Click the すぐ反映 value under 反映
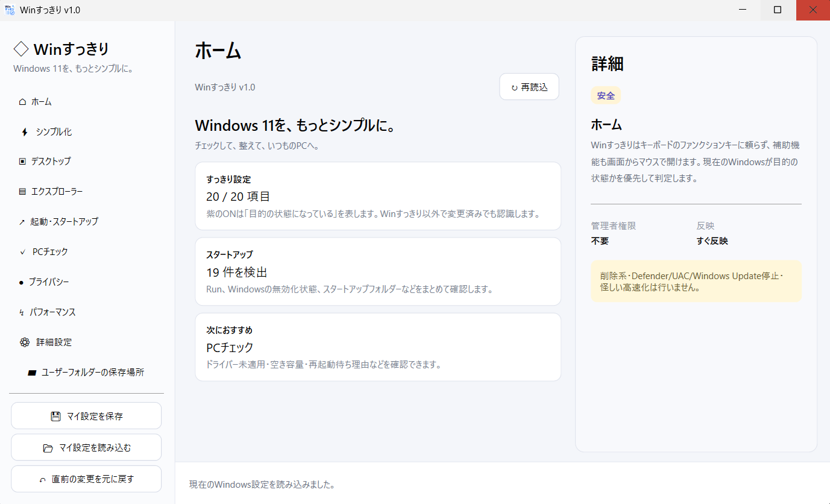This screenshot has height=504, width=830. (712, 241)
